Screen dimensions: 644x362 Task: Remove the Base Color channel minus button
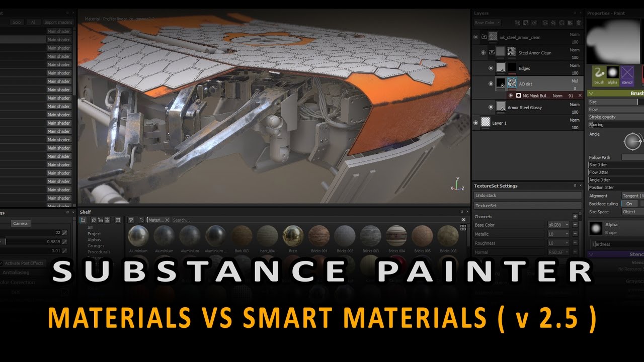point(575,225)
